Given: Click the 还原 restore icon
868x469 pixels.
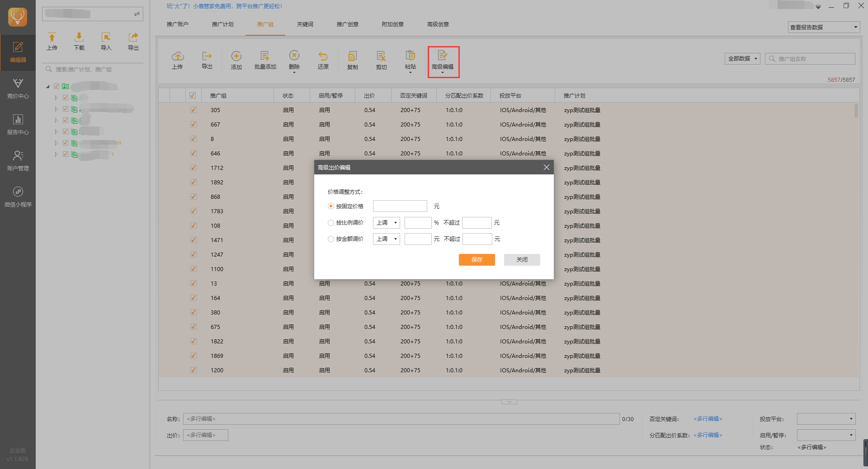Looking at the screenshot, I should 323,56.
